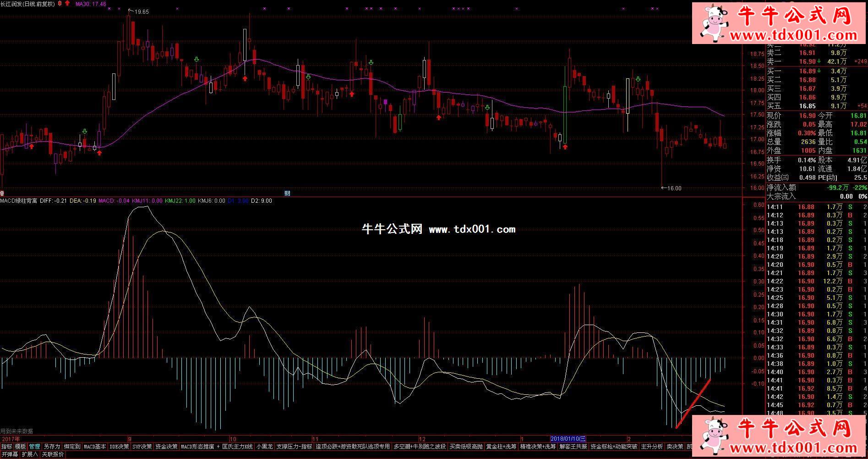The image size is (868, 459).
Task: Click the leftmost red buy arrow on the chart
Action: click(32, 146)
